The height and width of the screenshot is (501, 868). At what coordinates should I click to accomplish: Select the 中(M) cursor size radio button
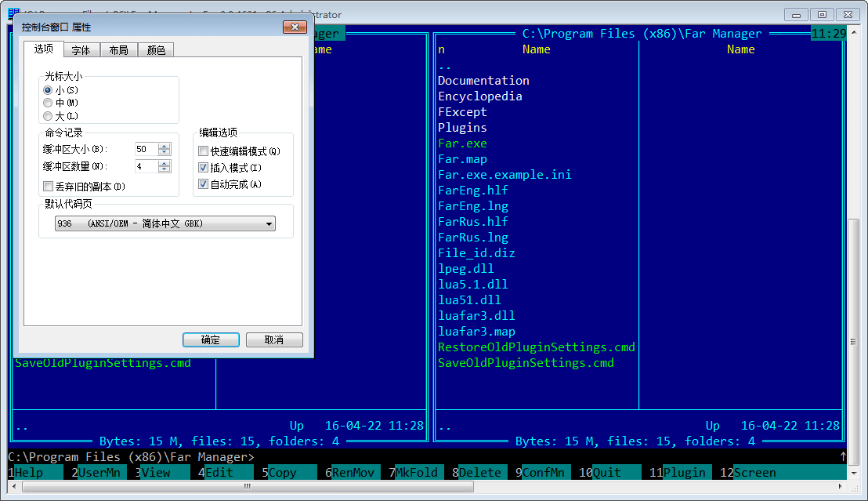click(x=48, y=103)
